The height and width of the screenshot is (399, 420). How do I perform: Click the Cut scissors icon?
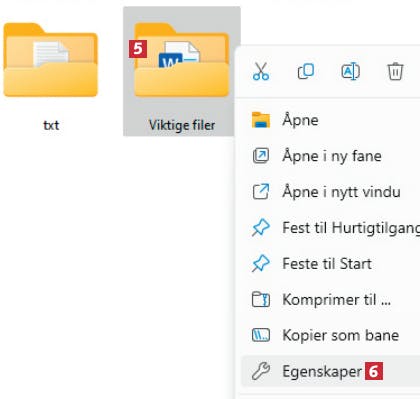point(261,71)
